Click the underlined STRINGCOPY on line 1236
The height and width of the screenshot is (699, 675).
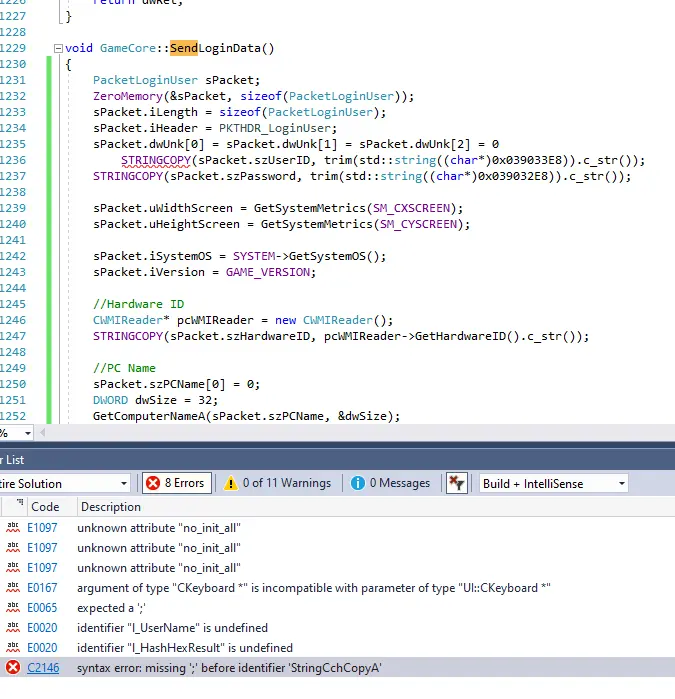156,160
